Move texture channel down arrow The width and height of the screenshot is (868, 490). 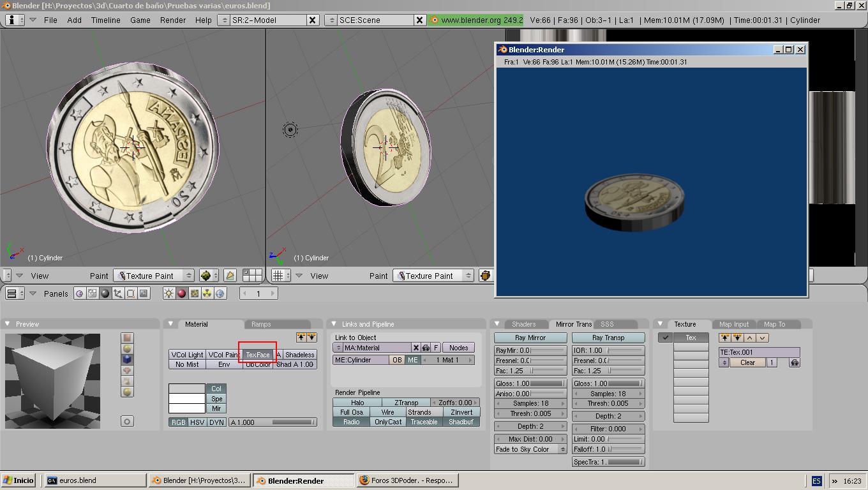(762, 338)
